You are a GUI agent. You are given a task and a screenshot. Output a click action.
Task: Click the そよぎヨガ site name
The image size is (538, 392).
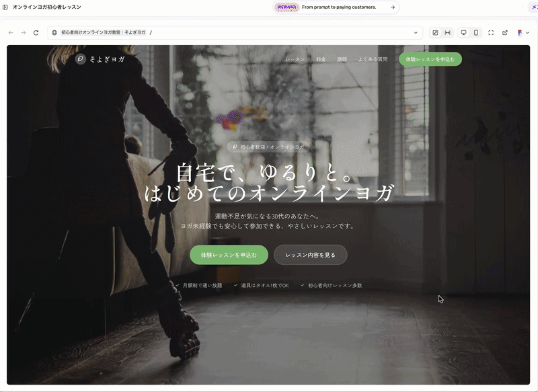(107, 59)
